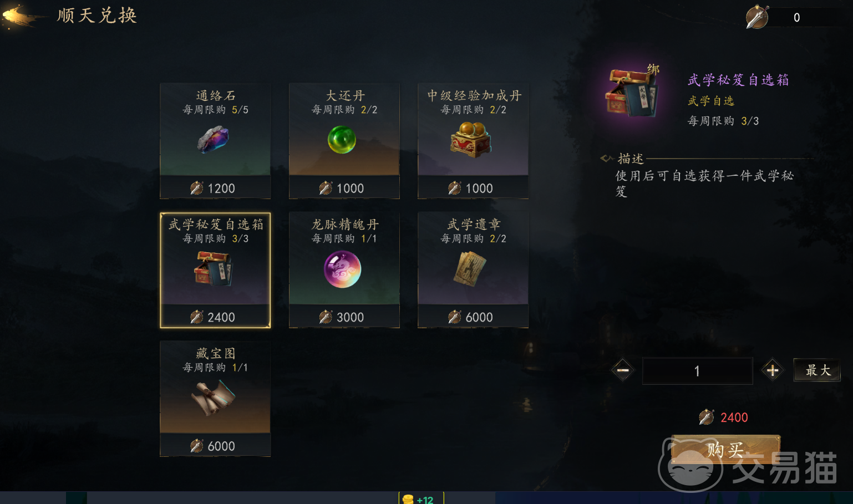The height and width of the screenshot is (504, 853).
Task: Select the purple 龙脉精魄丹 orb icon
Action: click(342, 269)
